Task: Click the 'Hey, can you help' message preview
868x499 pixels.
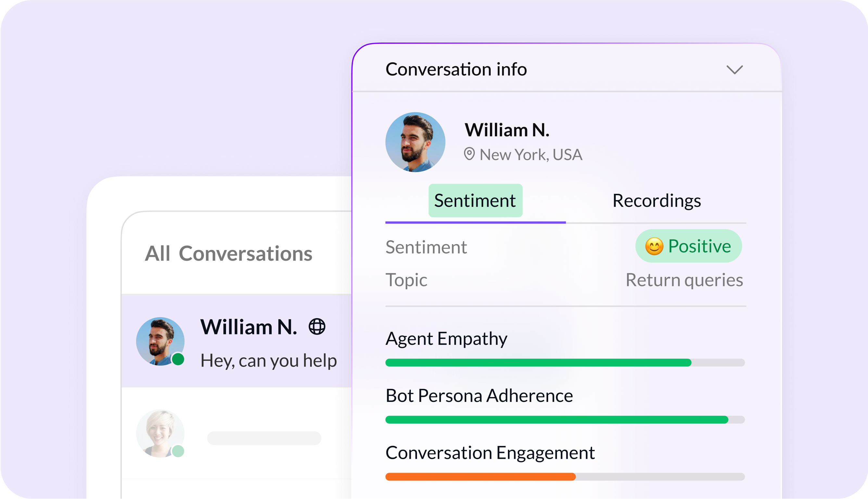Action: tap(269, 361)
